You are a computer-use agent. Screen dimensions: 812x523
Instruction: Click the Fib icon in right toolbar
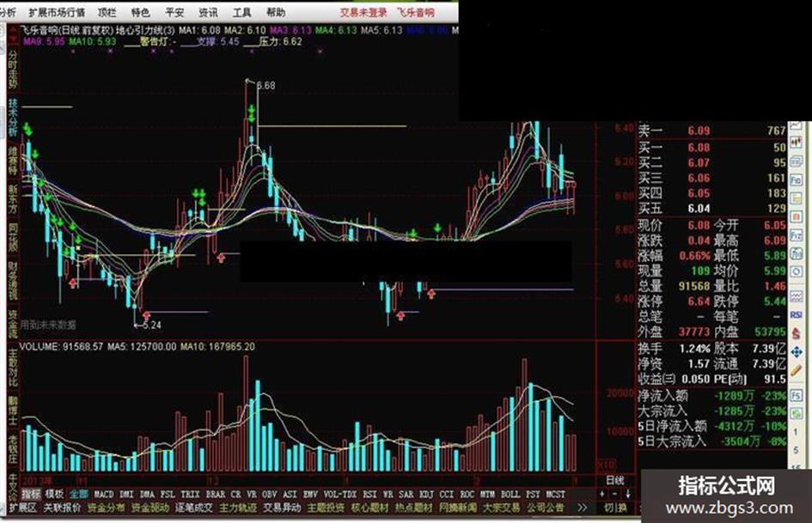pyautogui.click(x=797, y=179)
